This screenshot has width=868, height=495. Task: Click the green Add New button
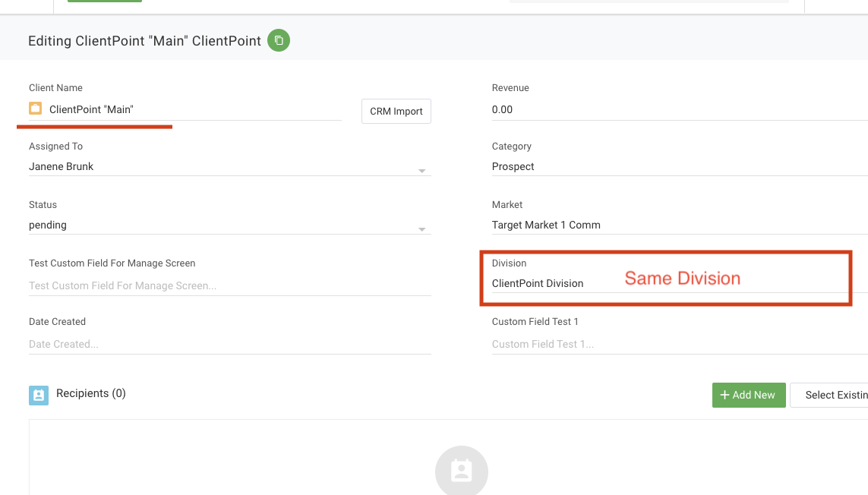(x=749, y=395)
